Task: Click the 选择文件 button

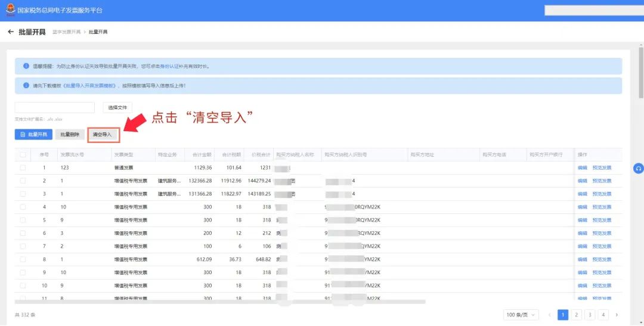Action: click(117, 107)
